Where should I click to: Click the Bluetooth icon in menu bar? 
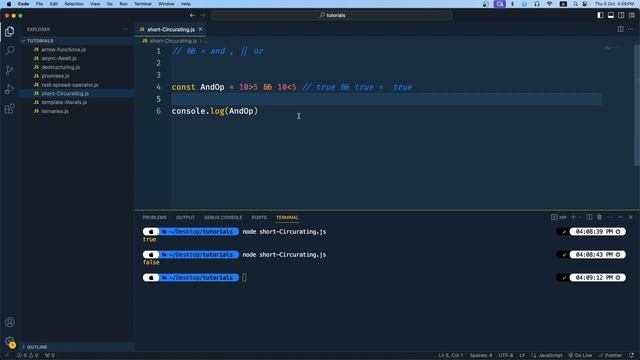pyautogui.click(x=513, y=4)
